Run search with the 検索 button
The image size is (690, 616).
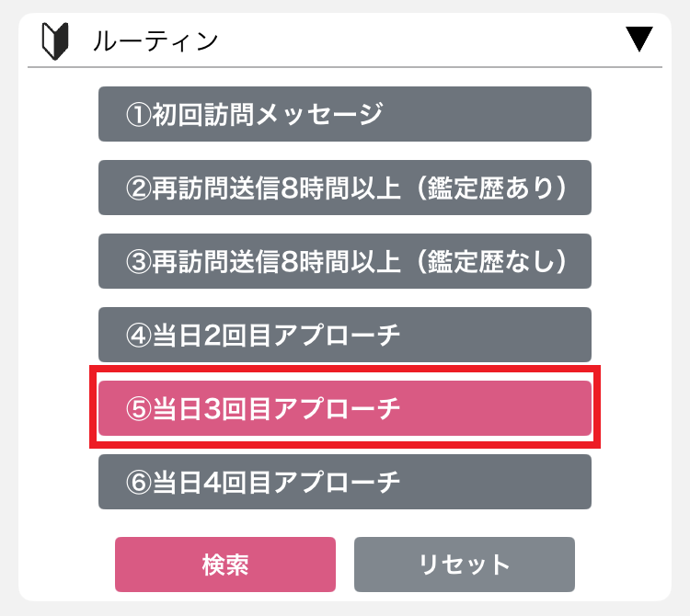[x=225, y=565]
